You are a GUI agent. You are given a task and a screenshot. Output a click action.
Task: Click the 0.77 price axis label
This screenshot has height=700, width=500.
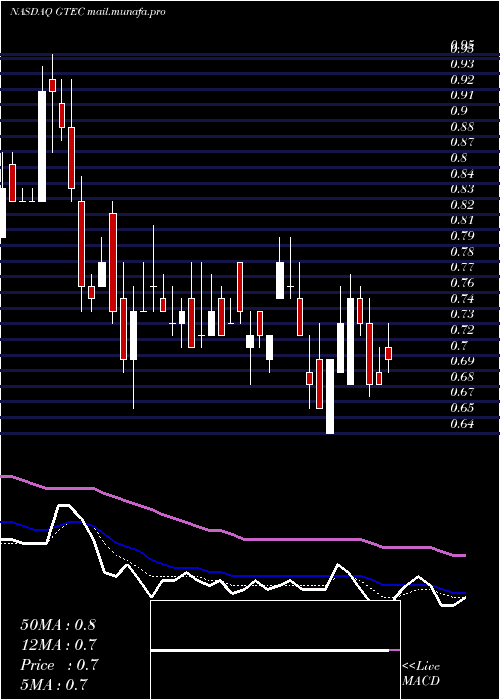462,267
